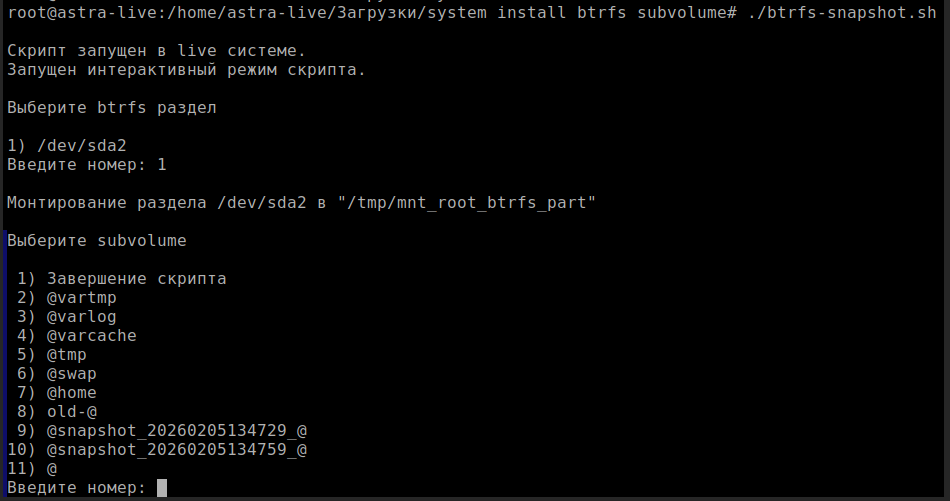Click the "root@astra-live" prompt text

coord(76,12)
